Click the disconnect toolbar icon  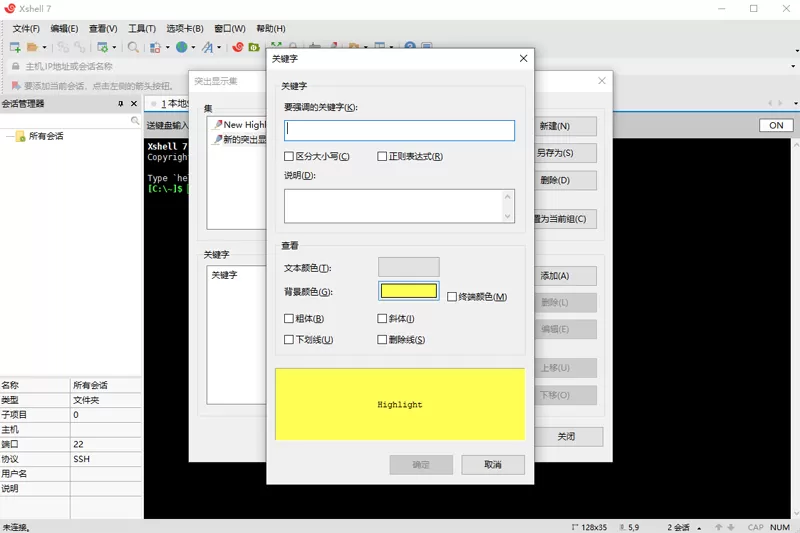click(80, 47)
